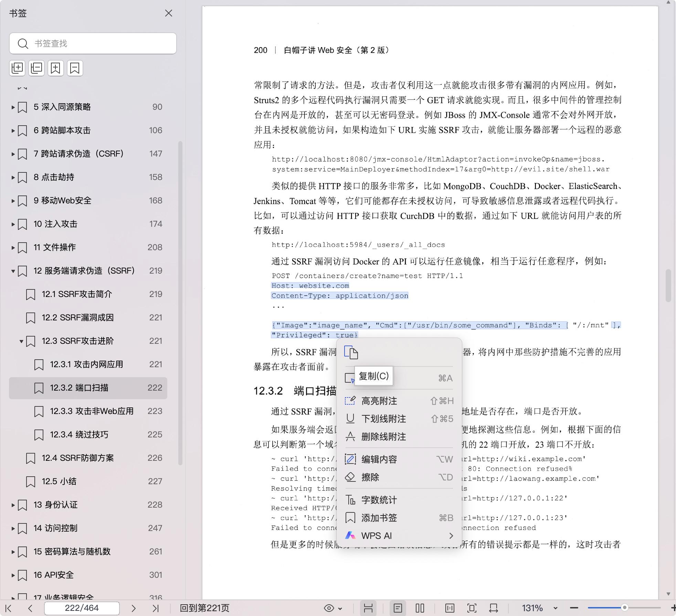The height and width of the screenshot is (616, 676).
Task: Open bookmark 12.3.4 绕过技巧
Action: pos(88,435)
